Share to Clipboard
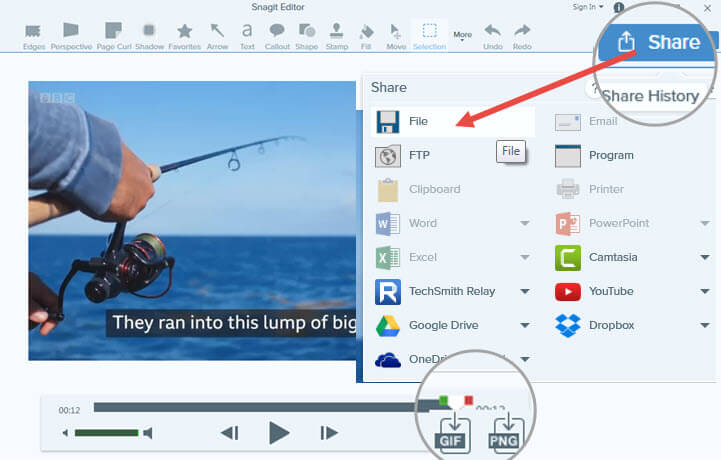The image size is (721, 460). pos(418,190)
